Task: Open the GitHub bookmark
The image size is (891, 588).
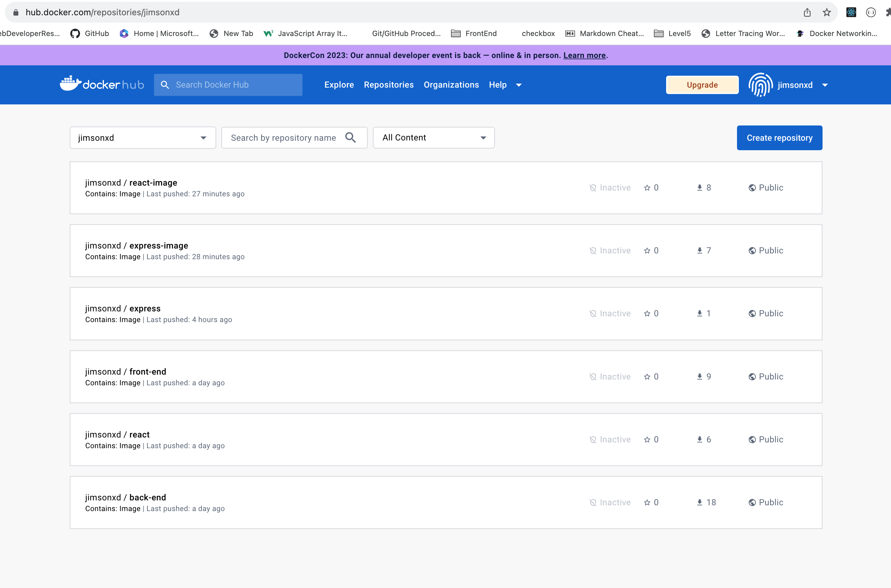Action: point(90,33)
